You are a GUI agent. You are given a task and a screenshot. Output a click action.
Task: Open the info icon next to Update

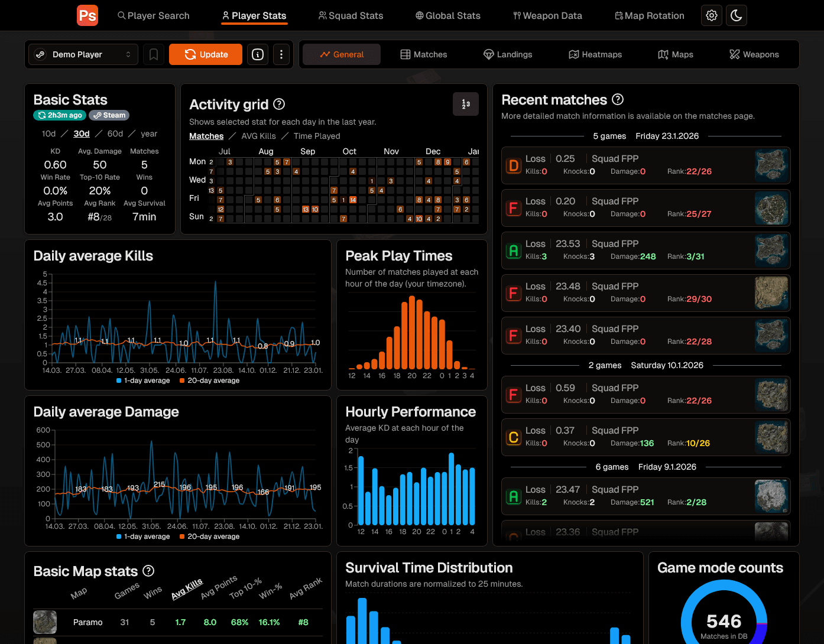coord(258,54)
